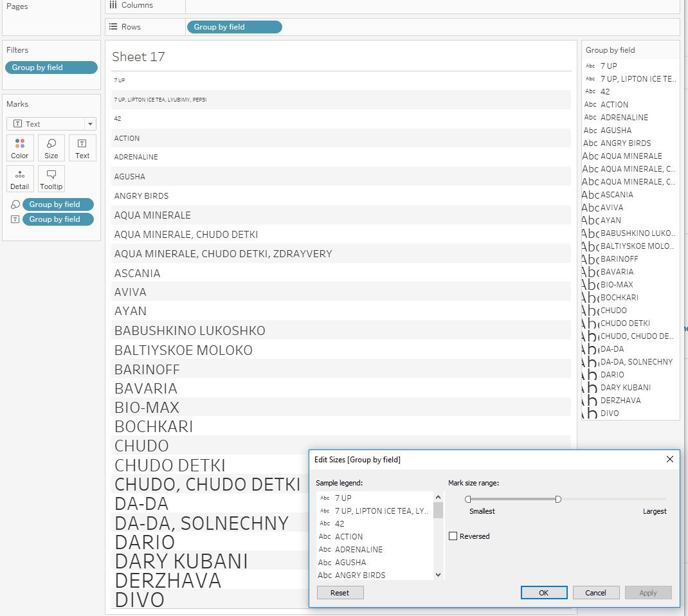Screen dimensions: 688x616
Task: Click the Sample legend scrollbar thumb
Action: coord(438,511)
